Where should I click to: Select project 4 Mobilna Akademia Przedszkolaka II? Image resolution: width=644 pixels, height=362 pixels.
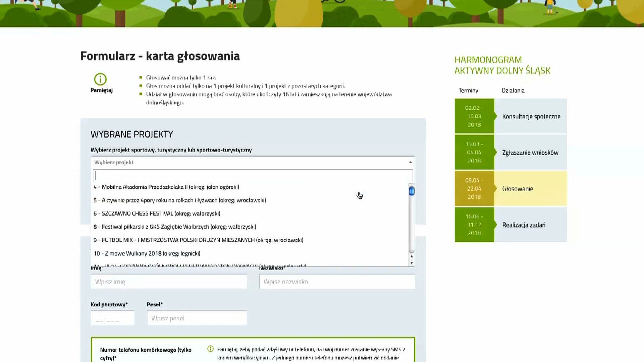point(250,187)
